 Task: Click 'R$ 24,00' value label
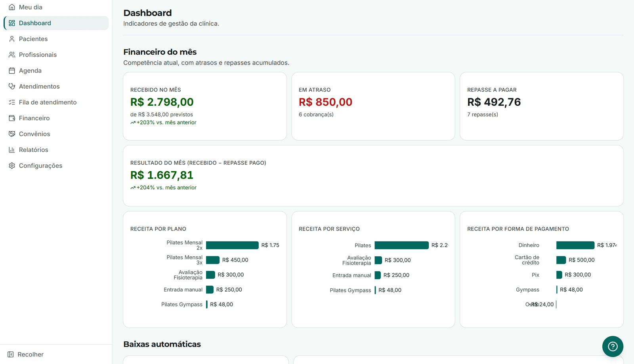(542, 304)
